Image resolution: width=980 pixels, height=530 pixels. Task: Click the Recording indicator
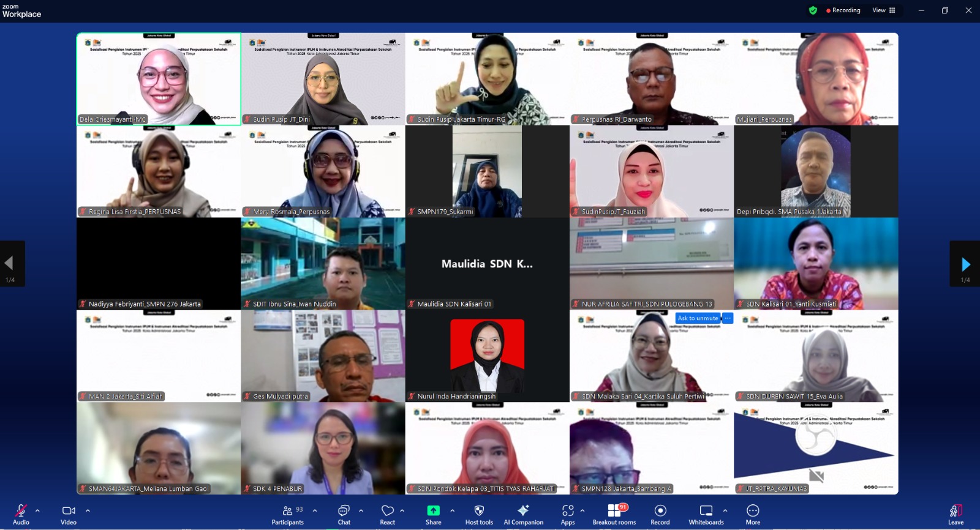843,10
